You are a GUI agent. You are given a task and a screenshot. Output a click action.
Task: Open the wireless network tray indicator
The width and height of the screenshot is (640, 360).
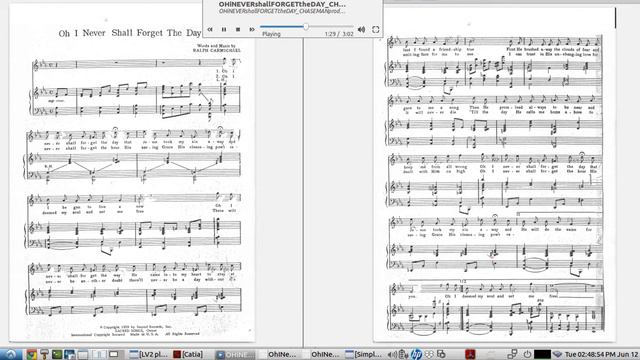pyautogui.click(x=558, y=354)
